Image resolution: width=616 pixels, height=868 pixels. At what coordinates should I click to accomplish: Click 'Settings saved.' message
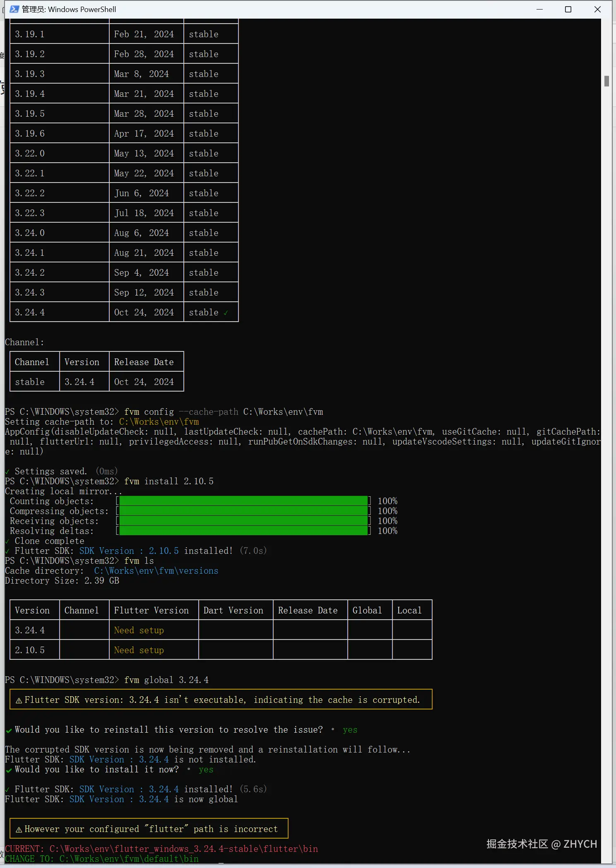pyautogui.click(x=51, y=471)
